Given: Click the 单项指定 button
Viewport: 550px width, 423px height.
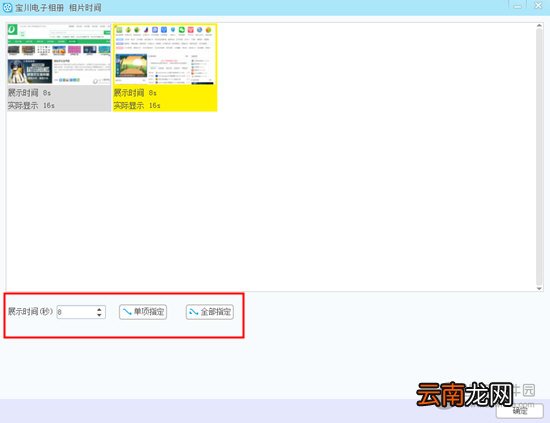Looking at the screenshot, I should tap(143, 312).
